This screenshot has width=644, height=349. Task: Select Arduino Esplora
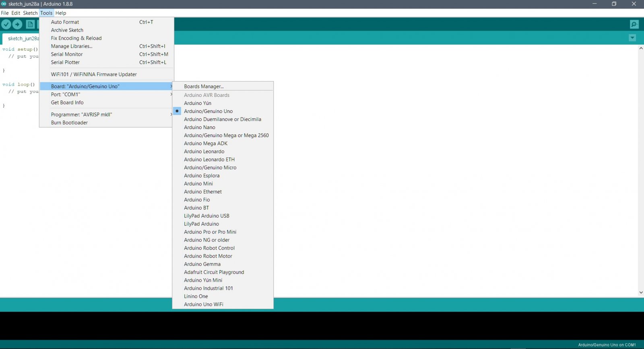pos(223,175)
